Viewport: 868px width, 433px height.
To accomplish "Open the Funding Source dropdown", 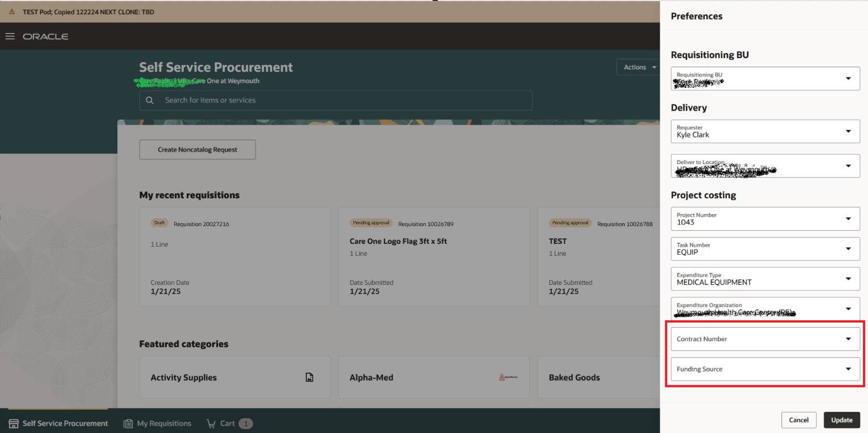I will coord(849,369).
